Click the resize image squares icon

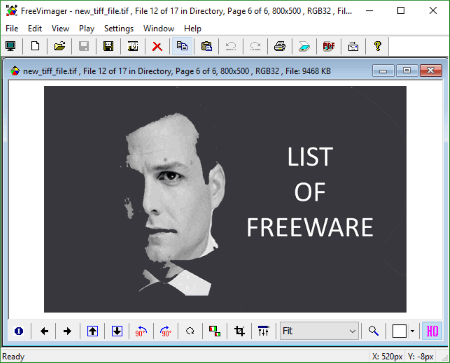215,331
